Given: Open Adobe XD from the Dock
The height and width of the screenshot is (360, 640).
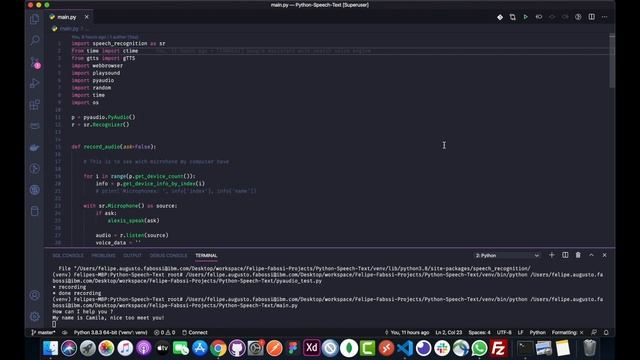Looking at the screenshot, I should [311, 348].
